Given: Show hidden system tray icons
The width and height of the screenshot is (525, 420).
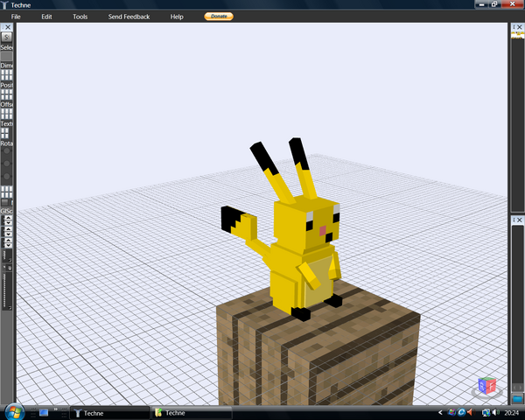Looking at the screenshot, I should pos(440,413).
